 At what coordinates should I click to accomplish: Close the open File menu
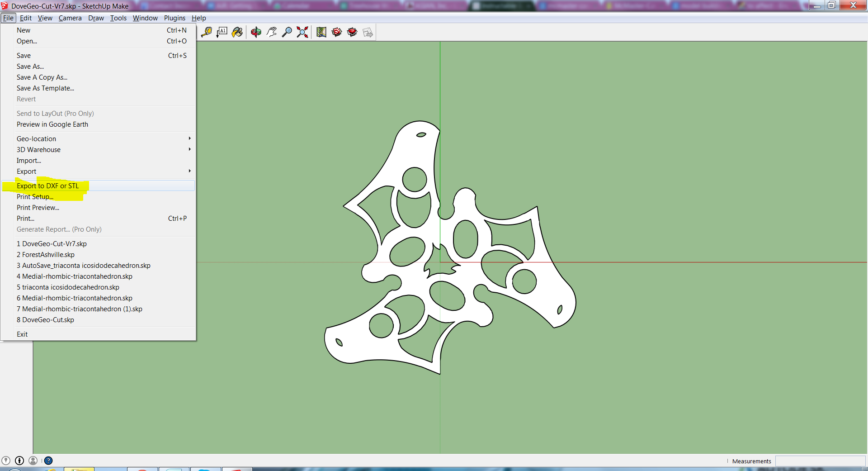[8, 18]
